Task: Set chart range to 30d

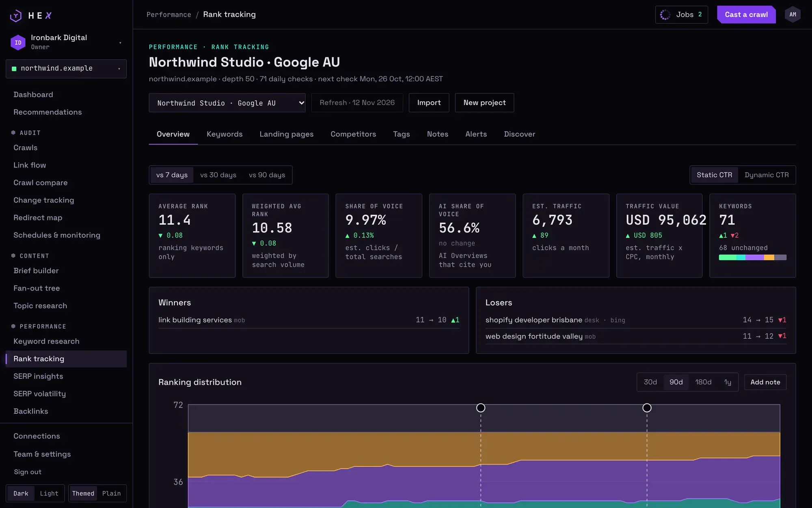Action: [x=650, y=382]
